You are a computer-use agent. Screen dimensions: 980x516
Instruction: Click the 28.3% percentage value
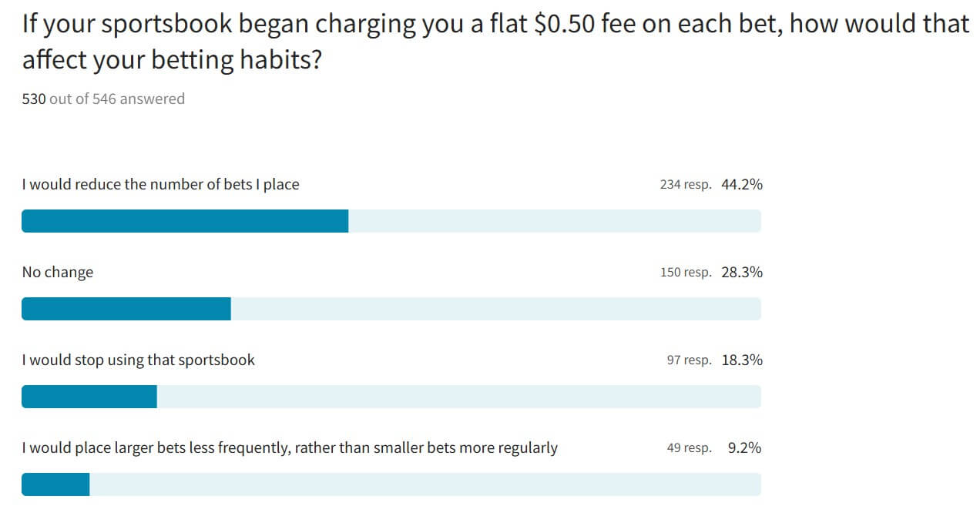point(742,273)
